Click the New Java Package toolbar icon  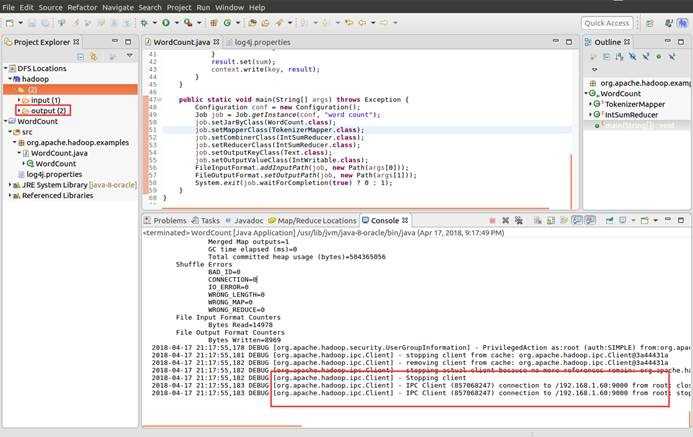click(213, 23)
